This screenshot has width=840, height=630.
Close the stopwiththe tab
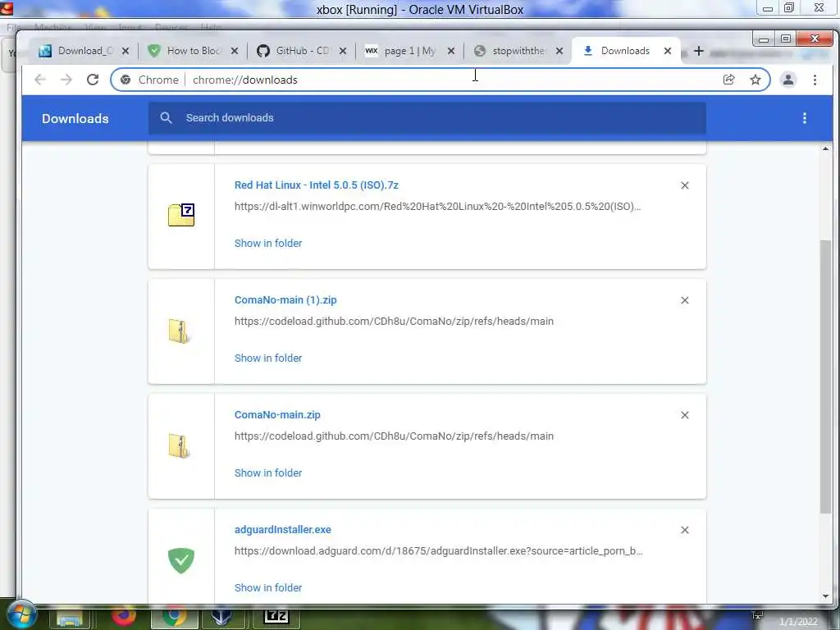pos(559,51)
